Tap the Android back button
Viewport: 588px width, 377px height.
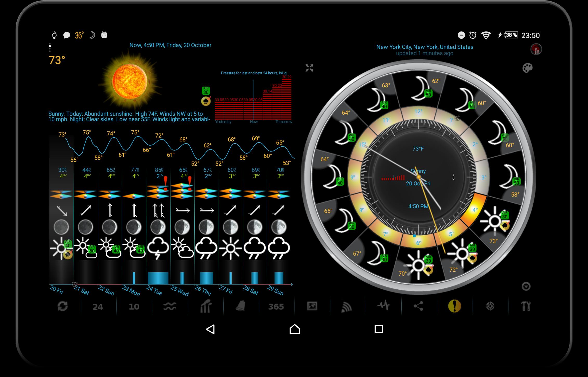210,329
